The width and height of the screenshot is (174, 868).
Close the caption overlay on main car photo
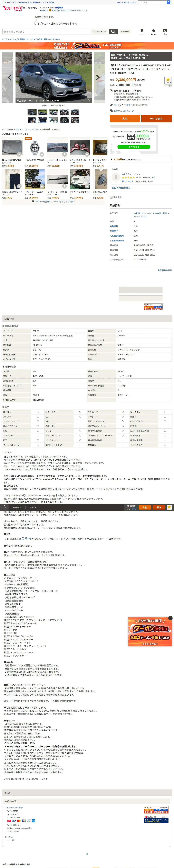click(x=89, y=100)
